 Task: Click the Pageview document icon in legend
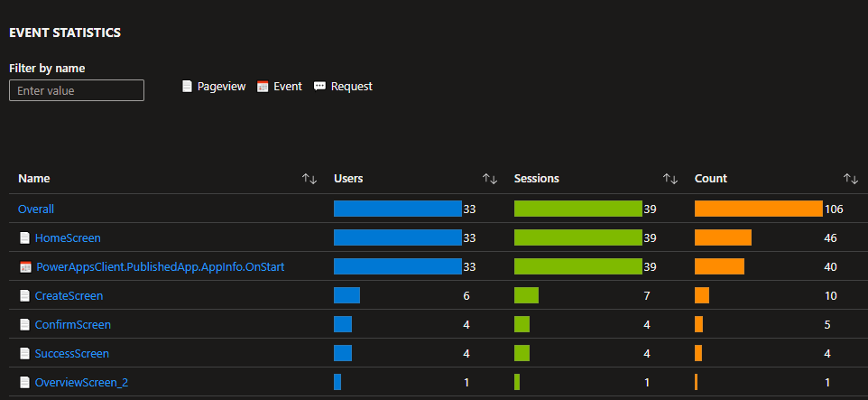pyautogui.click(x=187, y=87)
